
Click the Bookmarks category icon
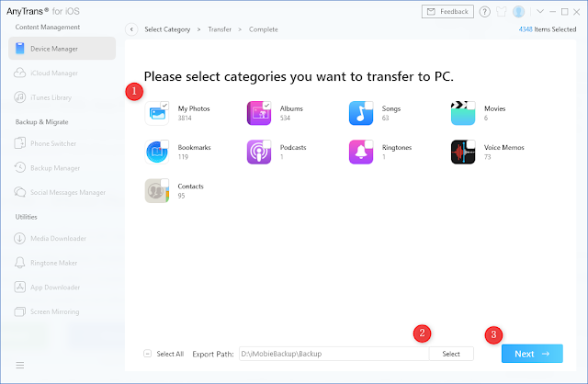click(x=157, y=152)
